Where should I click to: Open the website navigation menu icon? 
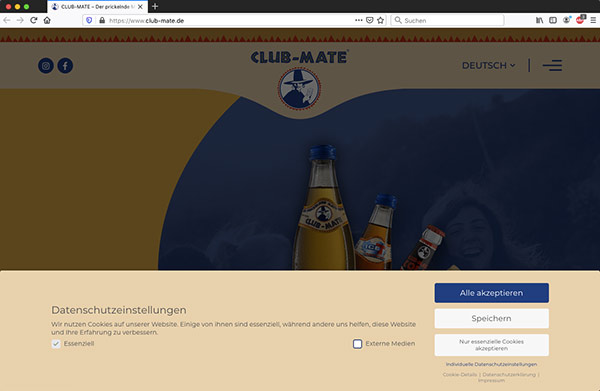tap(552, 65)
